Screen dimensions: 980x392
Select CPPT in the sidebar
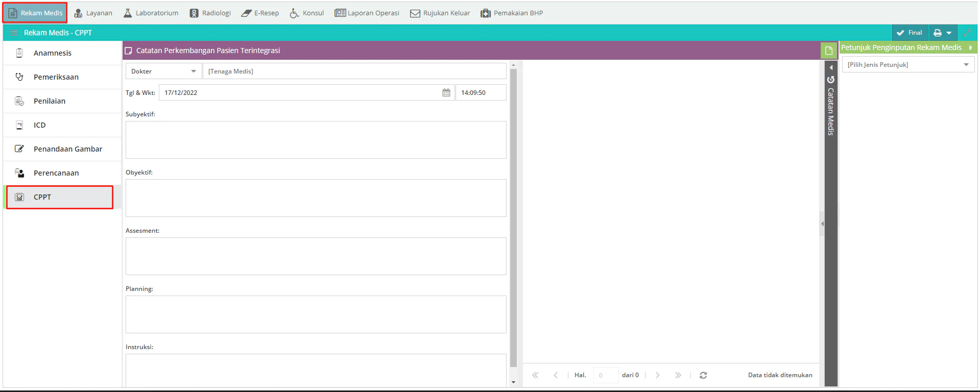[x=62, y=197]
